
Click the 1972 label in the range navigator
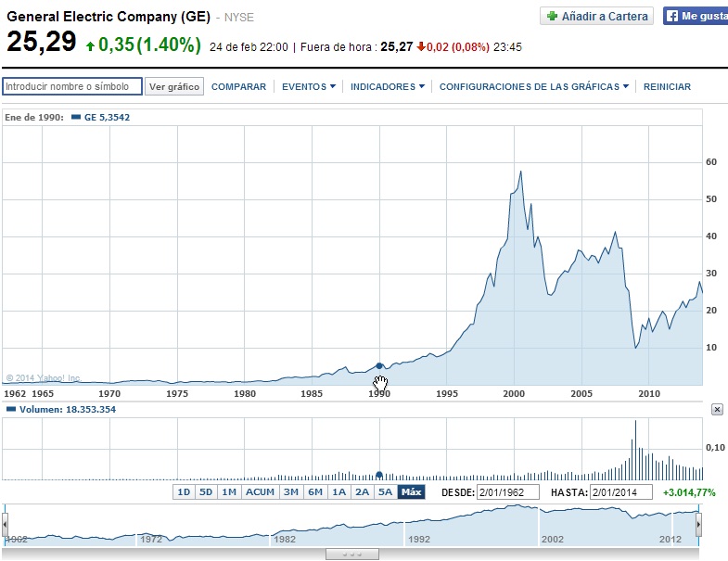coord(151,539)
